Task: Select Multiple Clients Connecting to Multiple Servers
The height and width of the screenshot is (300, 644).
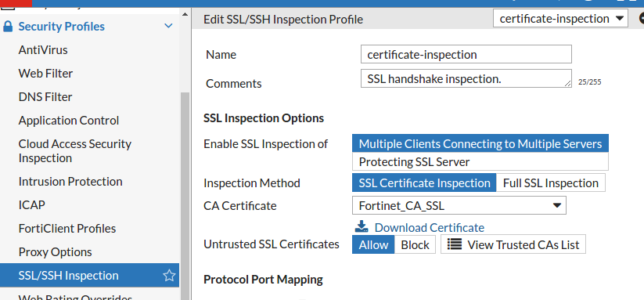Action: [x=480, y=144]
